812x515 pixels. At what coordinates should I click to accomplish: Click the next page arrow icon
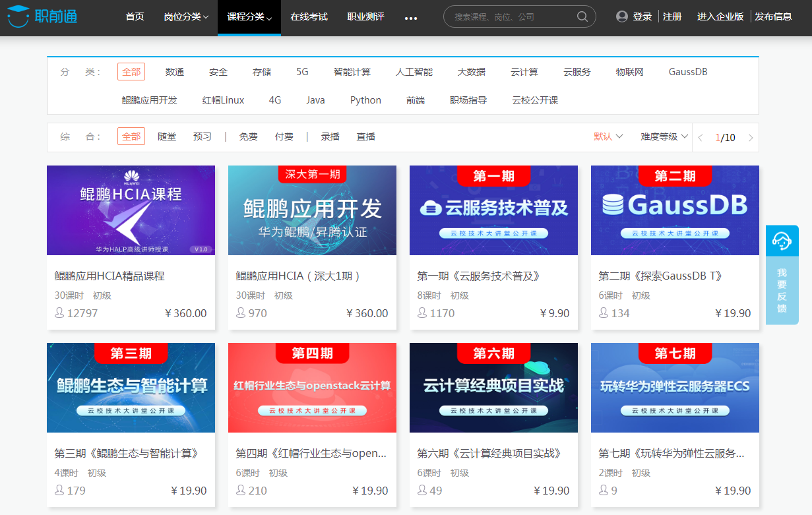click(751, 136)
